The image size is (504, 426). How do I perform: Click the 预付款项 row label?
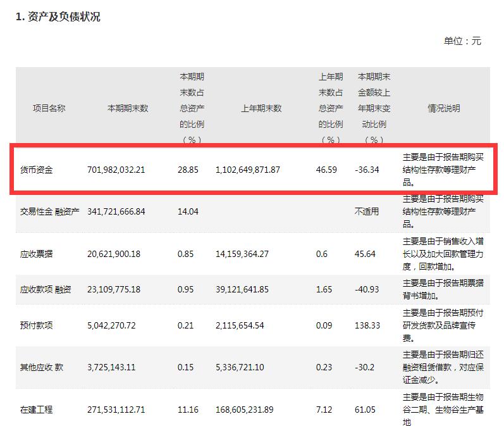point(37,325)
